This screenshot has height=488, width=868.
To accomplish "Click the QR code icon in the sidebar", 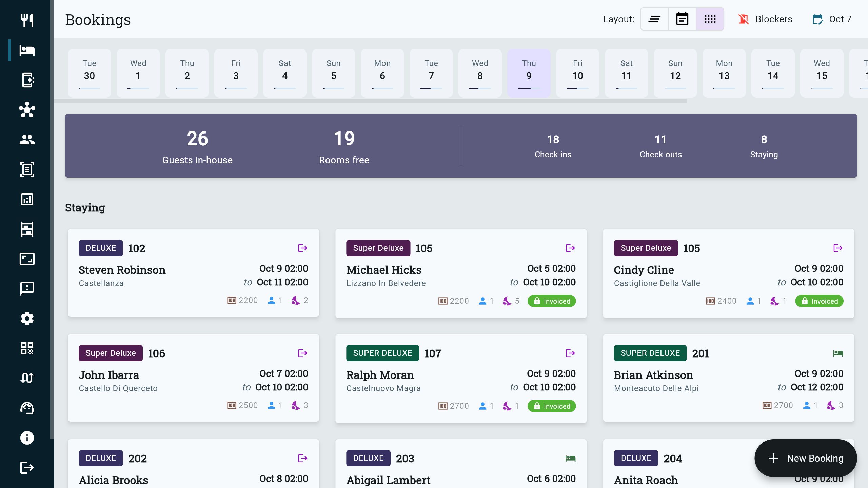I will [27, 348].
